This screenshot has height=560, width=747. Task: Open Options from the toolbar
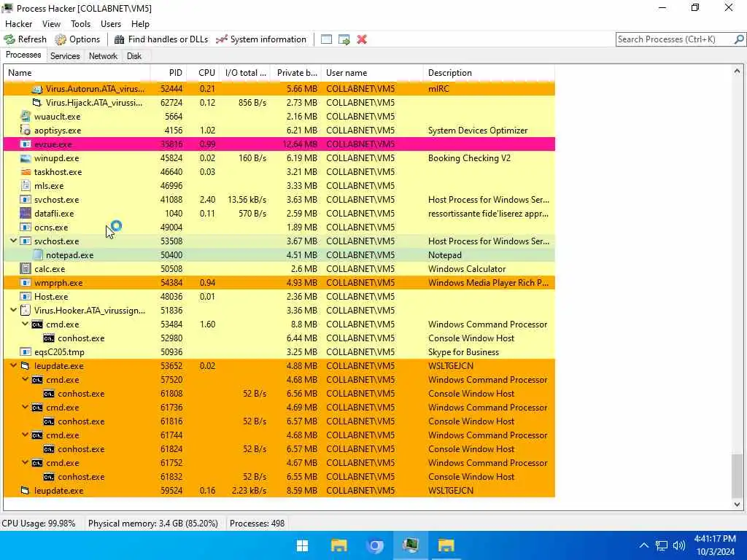[77, 39]
